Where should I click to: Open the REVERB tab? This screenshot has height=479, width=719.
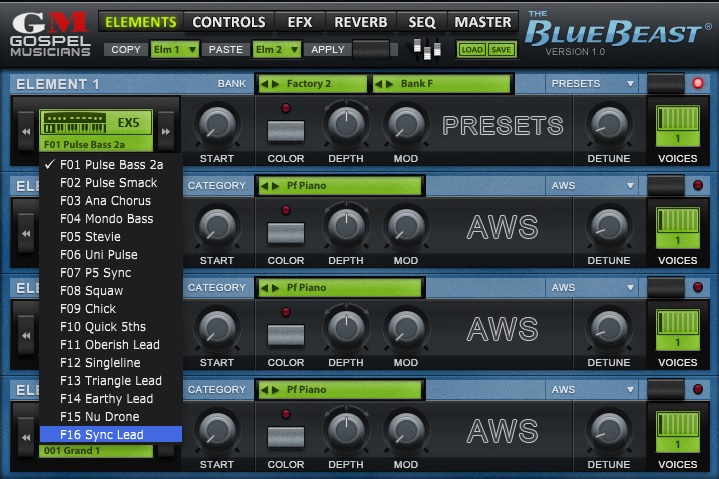click(x=361, y=22)
